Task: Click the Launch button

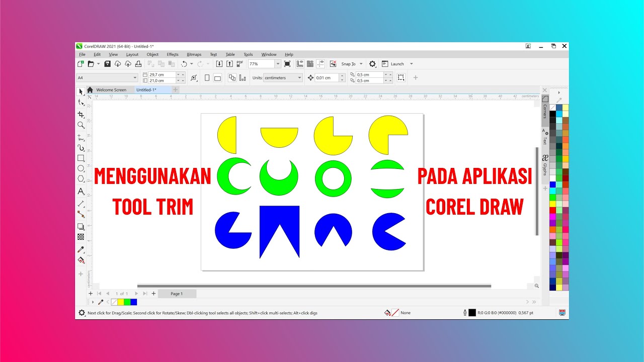Action: [x=392, y=64]
